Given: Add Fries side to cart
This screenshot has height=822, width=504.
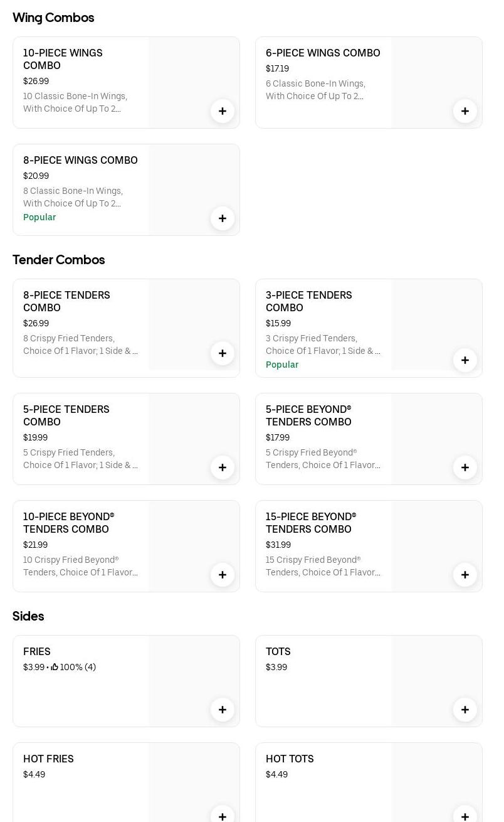Looking at the screenshot, I should pyautogui.click(x=223, y=710).
